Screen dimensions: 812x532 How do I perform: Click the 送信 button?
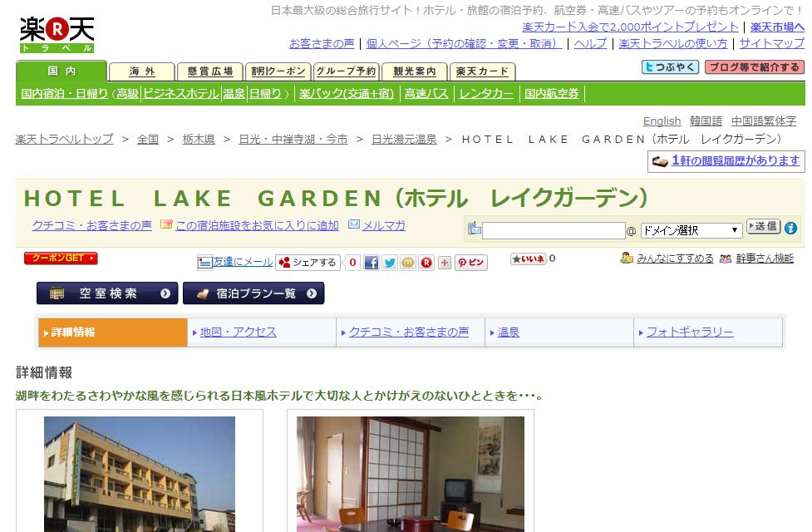[763, 226]
